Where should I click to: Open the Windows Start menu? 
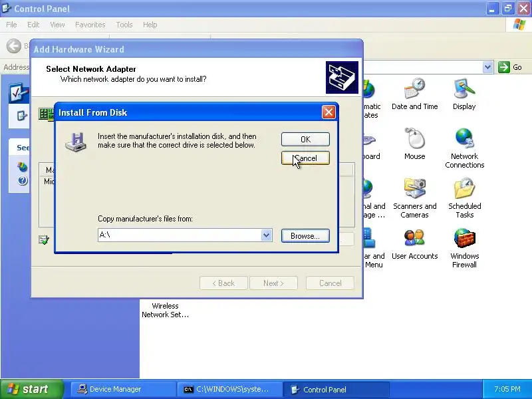pos(32,389)
